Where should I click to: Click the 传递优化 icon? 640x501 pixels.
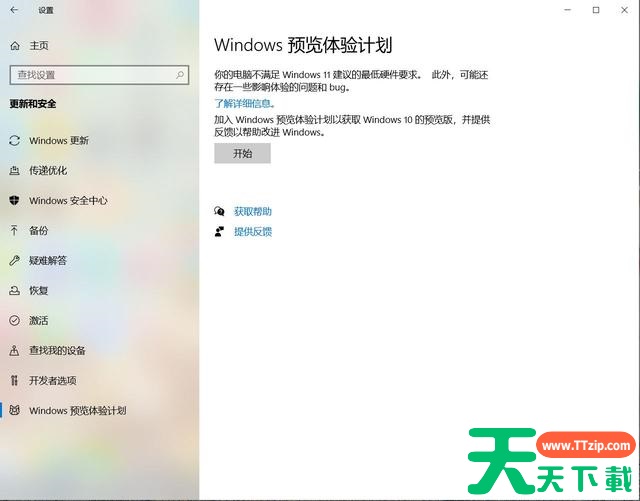14,170
